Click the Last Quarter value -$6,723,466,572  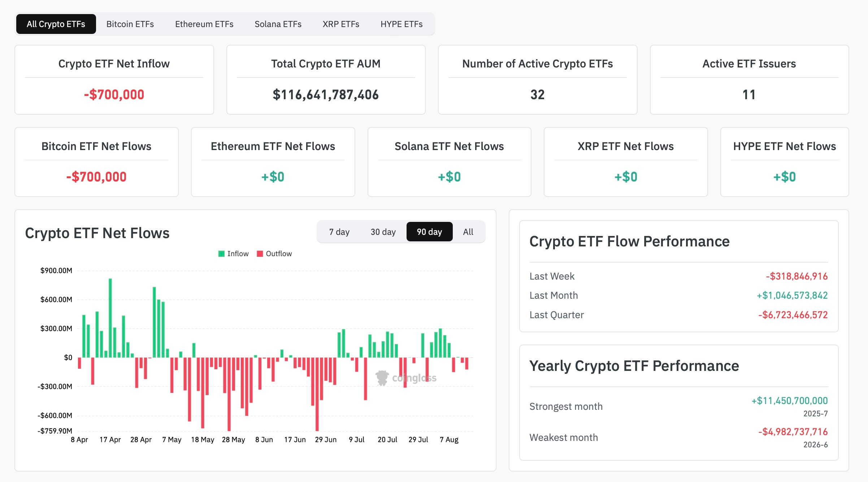[x=793, y=315]
